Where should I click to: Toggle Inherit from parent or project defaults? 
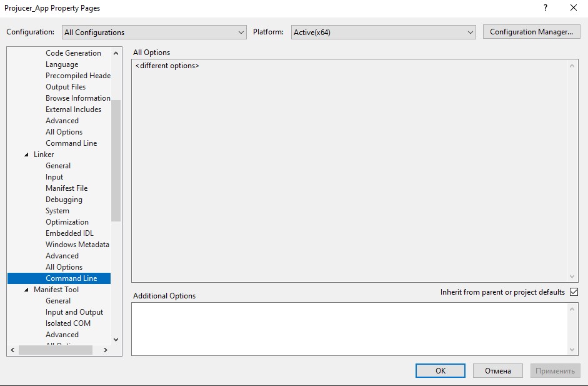click(x=574, y=292)
